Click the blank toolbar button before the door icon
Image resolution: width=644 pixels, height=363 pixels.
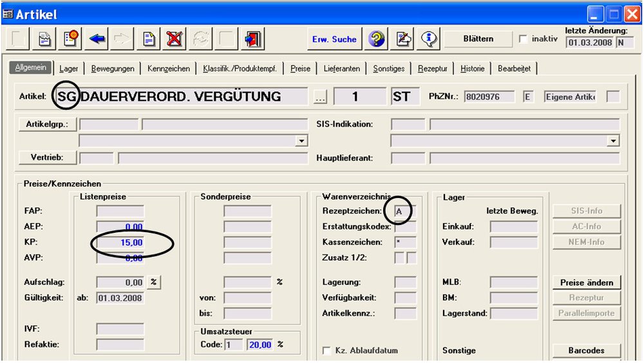tap(227, 39)
